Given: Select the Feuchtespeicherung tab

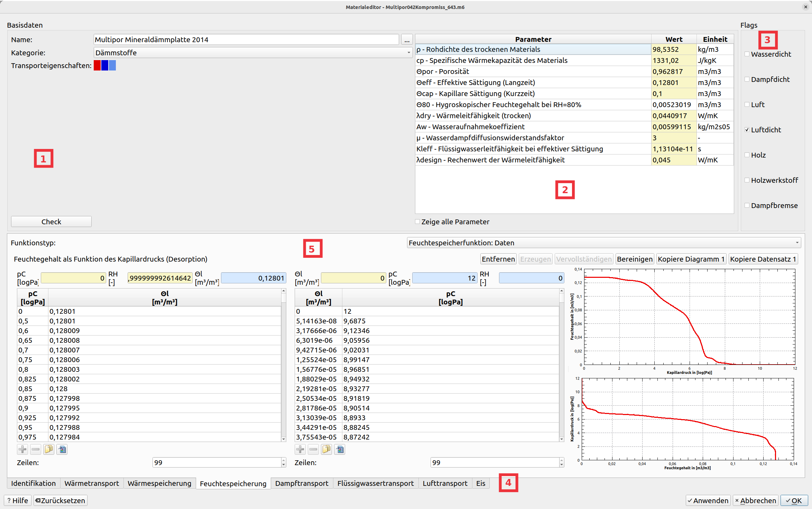Looking at the screenshot, I should click(x=233, y=483).
